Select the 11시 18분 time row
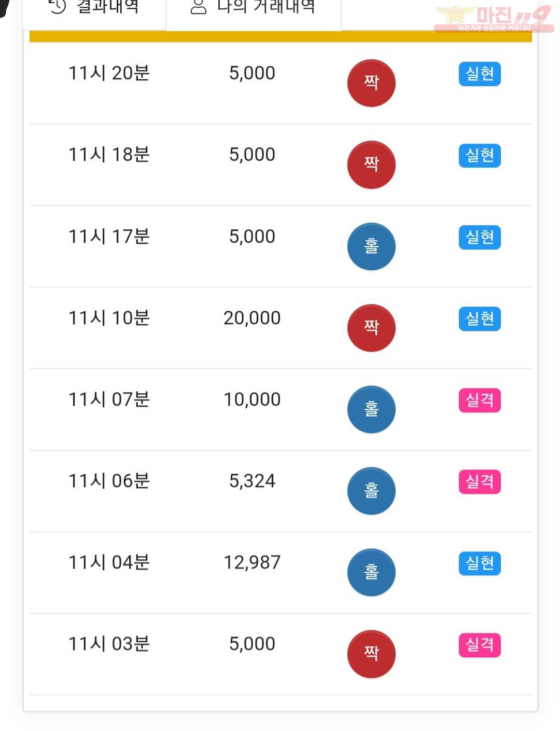 [281, 165]
